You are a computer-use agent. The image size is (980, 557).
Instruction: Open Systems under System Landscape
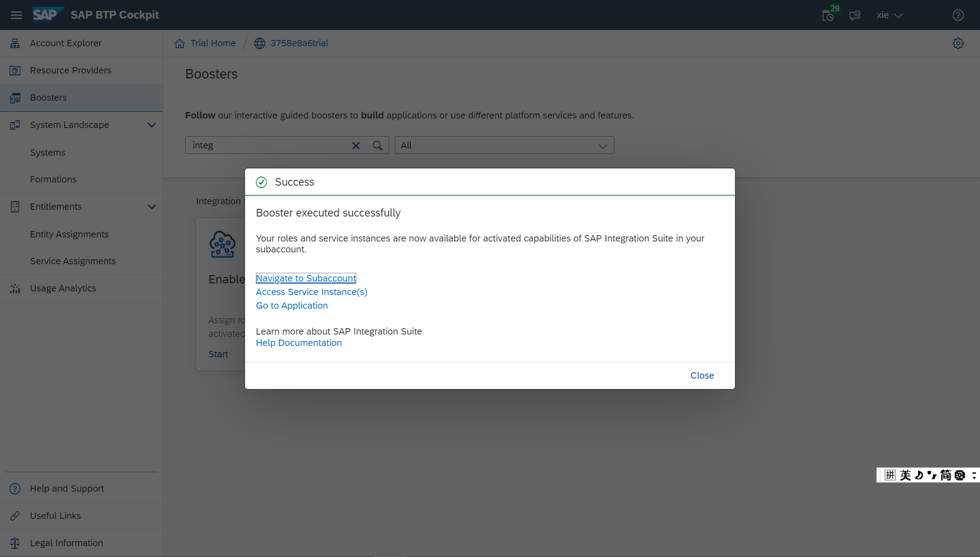click(x=82, y=153)
